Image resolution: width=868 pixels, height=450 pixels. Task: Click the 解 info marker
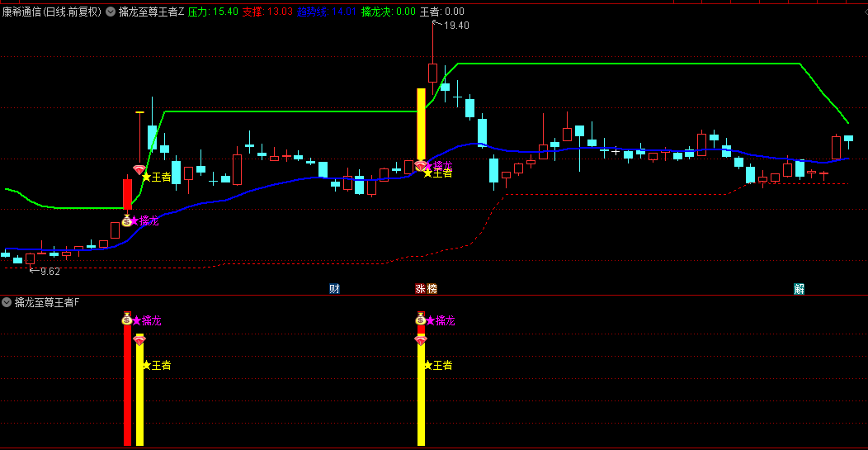799,289
